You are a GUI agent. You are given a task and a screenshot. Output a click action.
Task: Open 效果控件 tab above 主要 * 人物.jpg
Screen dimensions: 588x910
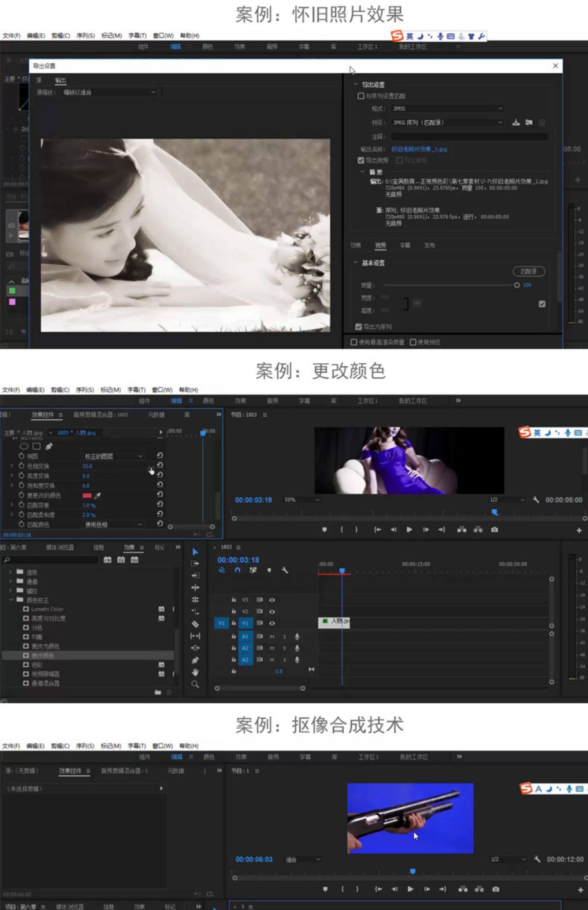point(43,415)
